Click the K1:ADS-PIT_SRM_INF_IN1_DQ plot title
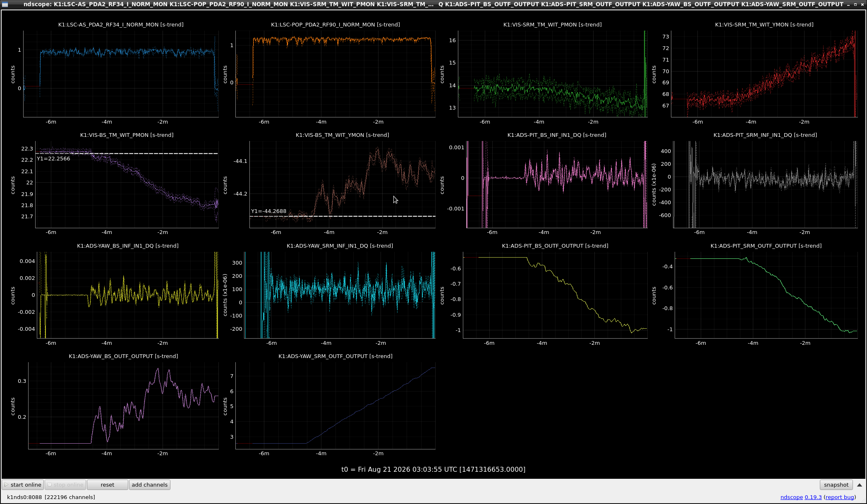 pyautogui.click(x=765, y=135)
